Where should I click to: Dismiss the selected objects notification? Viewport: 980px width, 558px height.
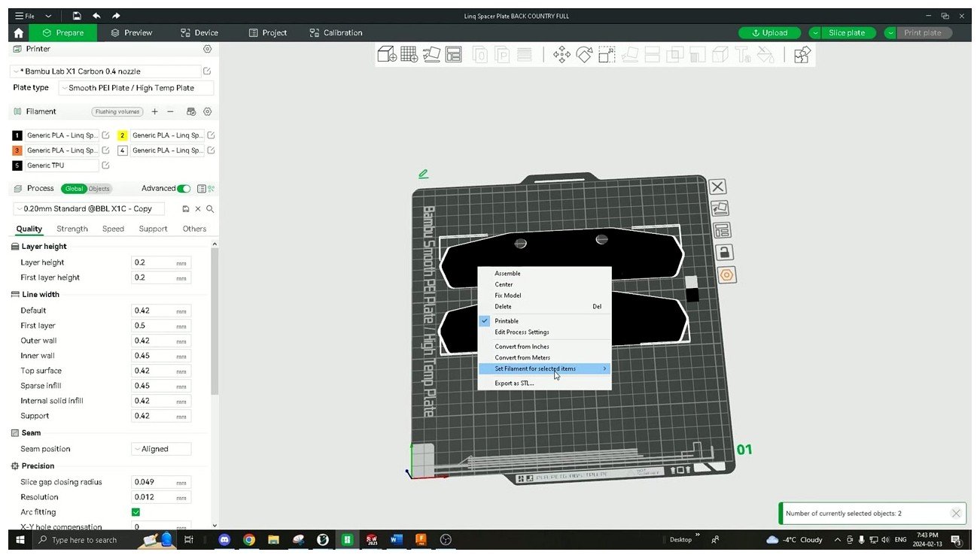(x=956, y=514)
